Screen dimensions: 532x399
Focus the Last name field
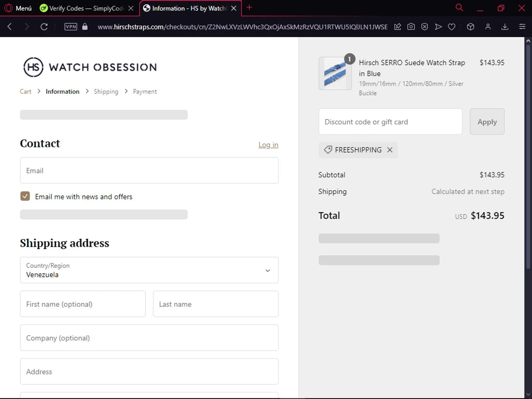pyautogui.click(x=216, y=304)
